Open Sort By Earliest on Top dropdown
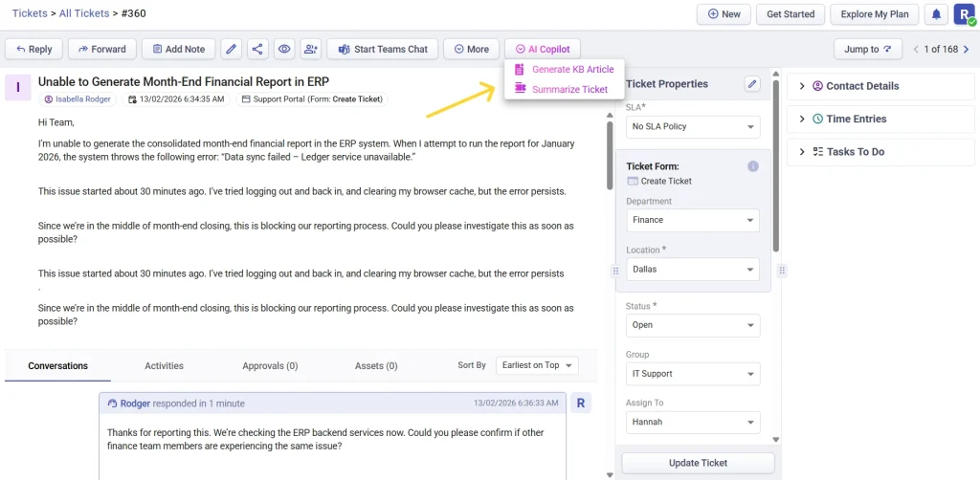This screenshot has height=480, width=980. click(x=537, y=365)
